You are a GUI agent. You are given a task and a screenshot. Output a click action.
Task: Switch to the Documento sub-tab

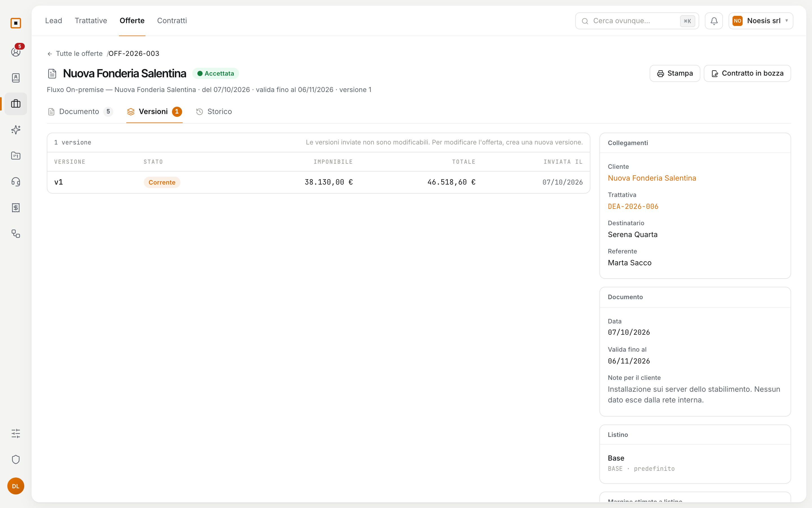[80, 111]
